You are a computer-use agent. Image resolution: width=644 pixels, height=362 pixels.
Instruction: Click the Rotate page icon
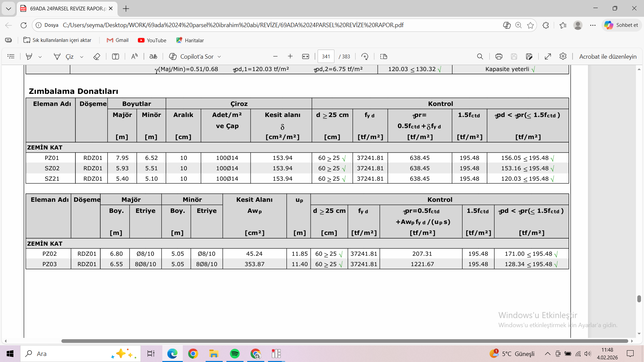pos(365,57)
